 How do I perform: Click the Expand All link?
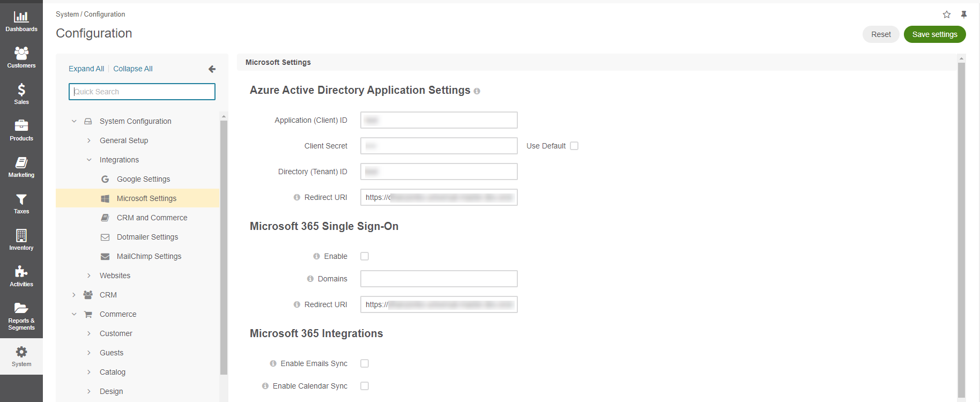pyautogui.click(x=86, y=69)
